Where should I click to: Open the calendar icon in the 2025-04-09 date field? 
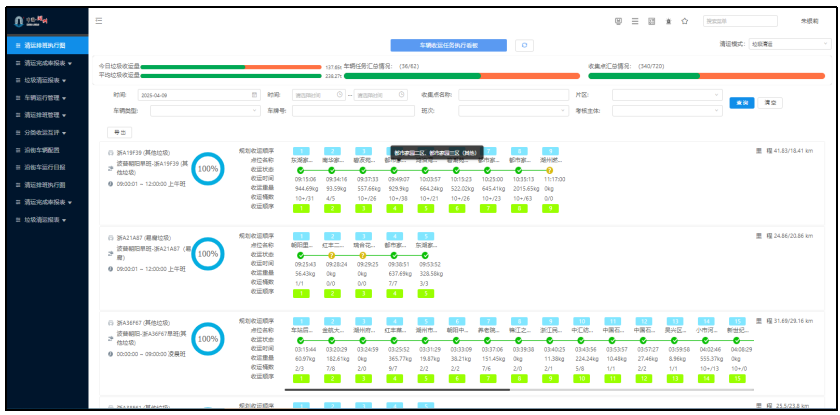coord(253,94)
